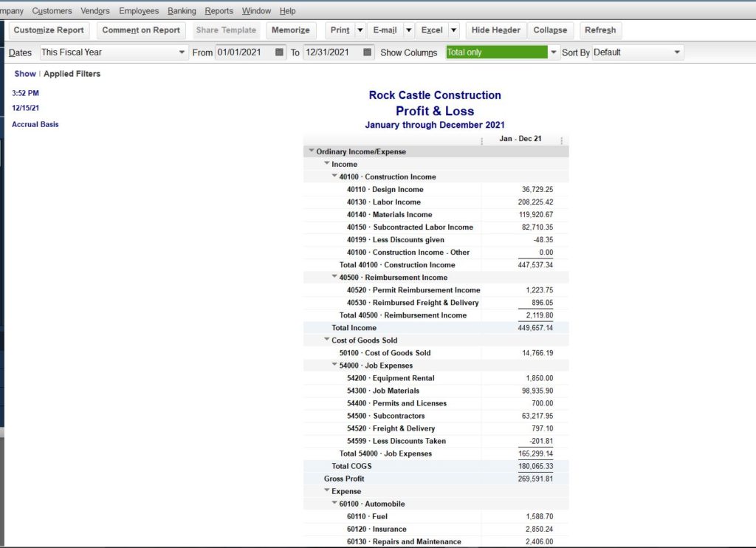The image size is (756, 548).
Task: Open the E-mail options arrow
Action: [x=409, y=30]
